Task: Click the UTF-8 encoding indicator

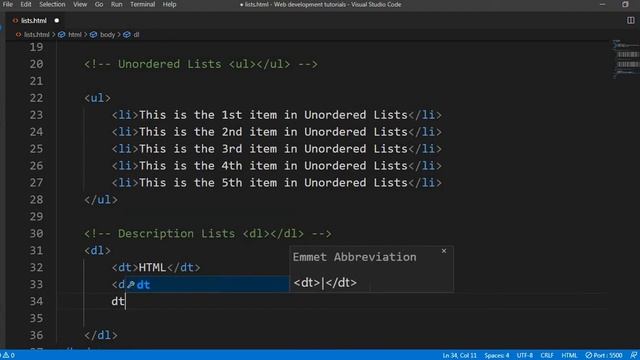Action: coord(524,355)
